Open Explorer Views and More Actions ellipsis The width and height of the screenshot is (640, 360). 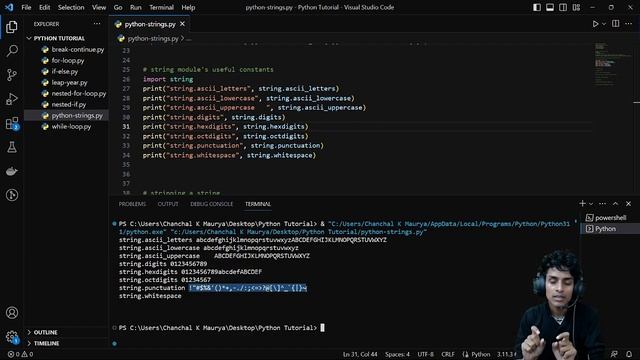pyautogui.click(x=97, y=24)
